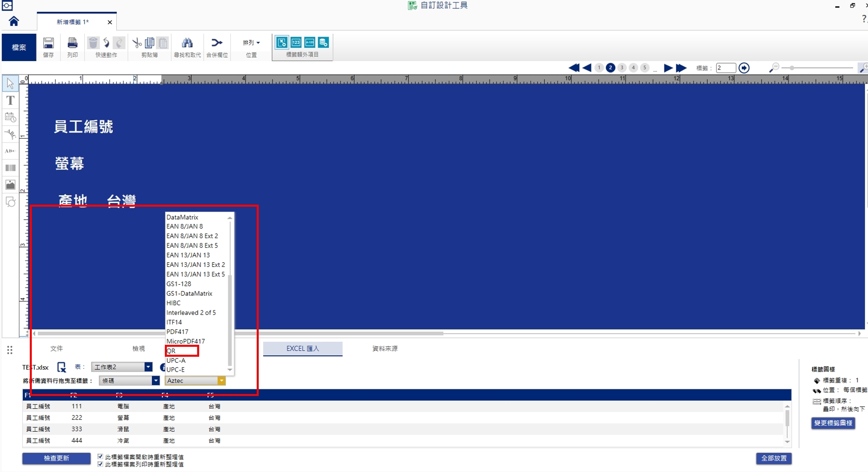This screenshot has height=472, width=868.
Task: Click the 合併欄位 merge fields icon
Action: (217, 43)
